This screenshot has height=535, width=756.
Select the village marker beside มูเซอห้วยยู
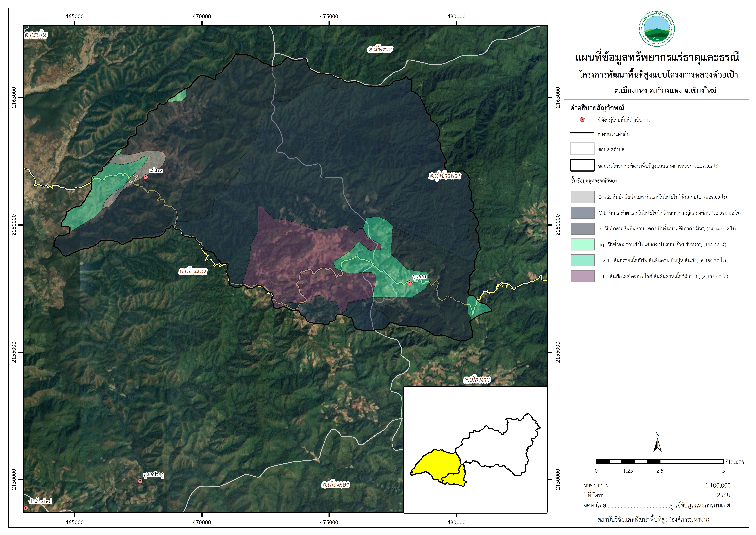point(140,481)
